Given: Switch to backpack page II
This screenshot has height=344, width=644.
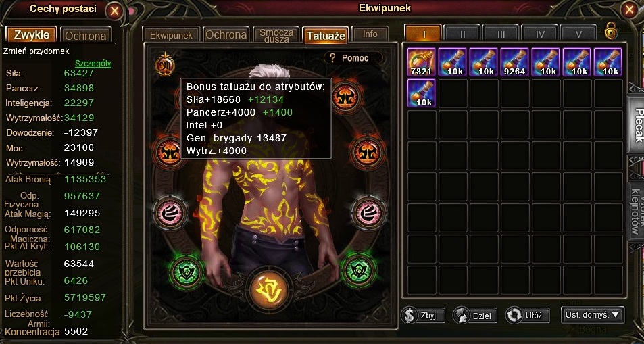Looking at the screenshot, I should (462, 34).
